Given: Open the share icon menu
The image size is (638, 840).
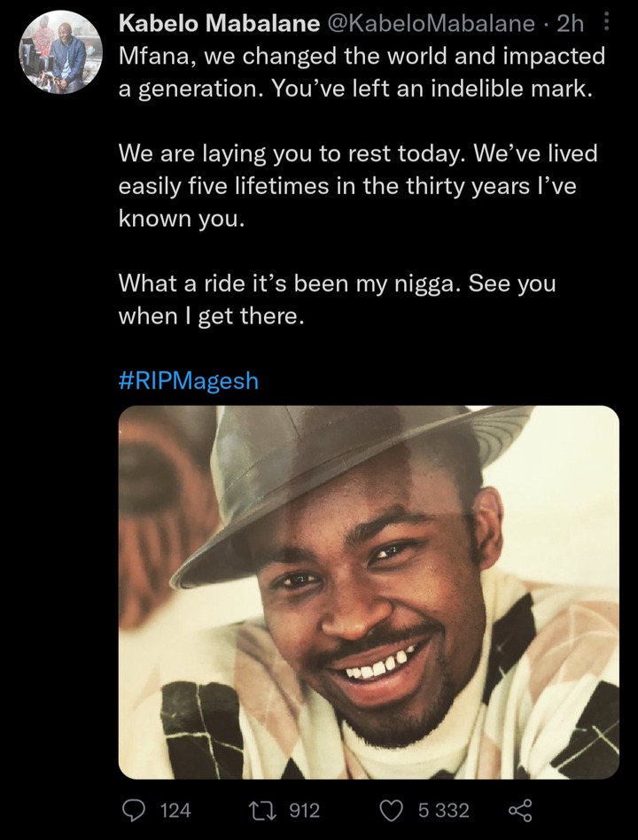Looking at the screenshot, I should pyautogui.click(x=519, y=810).
